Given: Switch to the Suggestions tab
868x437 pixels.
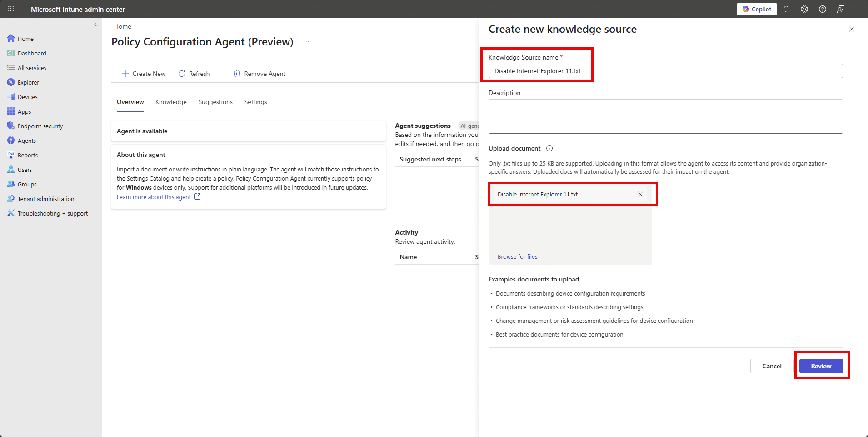Looking at the screenshot, I should point(215,102).
